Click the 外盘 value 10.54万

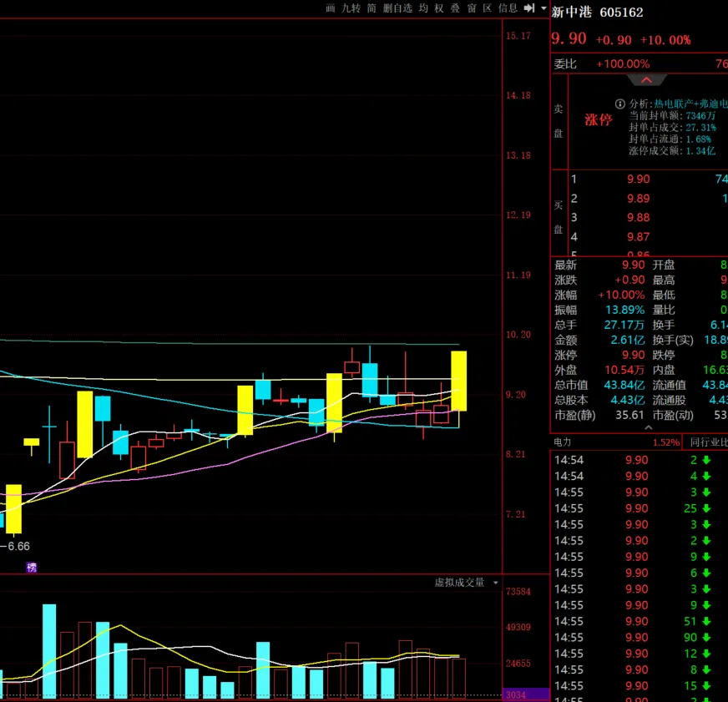tap(624, 370)
